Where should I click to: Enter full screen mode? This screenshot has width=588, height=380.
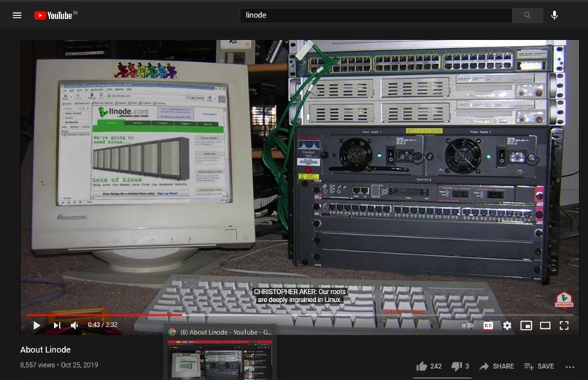[x=564, y=325]
